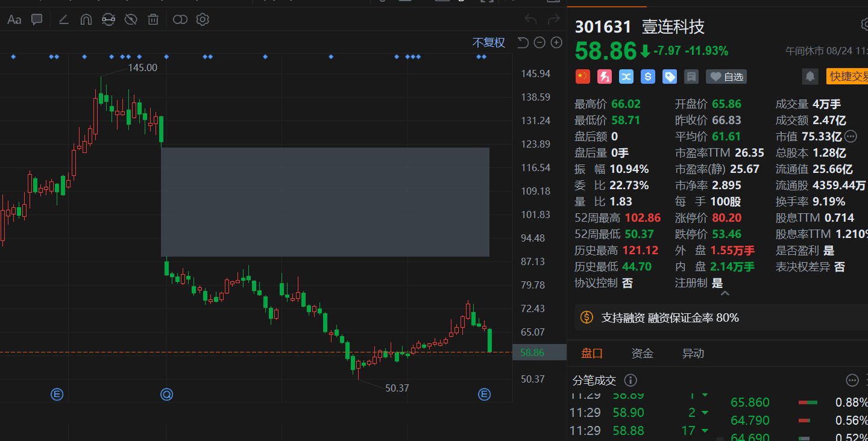
Task: Click the earnings E marker on the left
Action: 57,395
